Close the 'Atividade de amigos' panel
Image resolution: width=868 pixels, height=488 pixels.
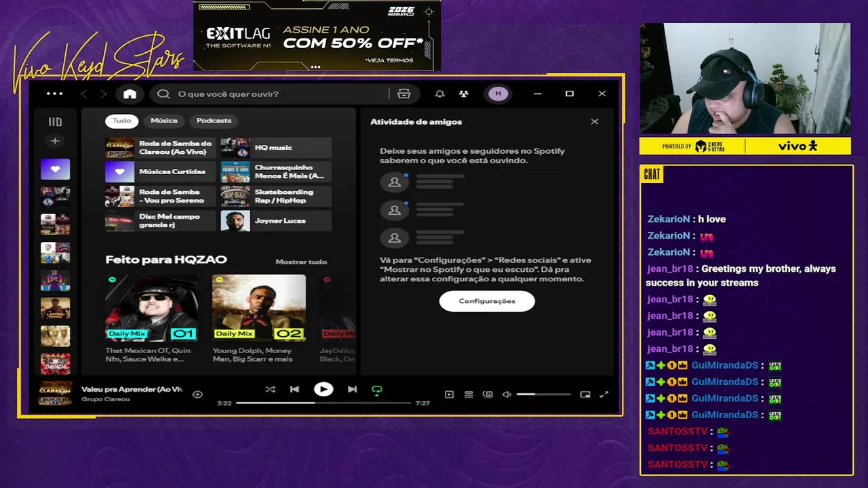[x=595, y=122]
